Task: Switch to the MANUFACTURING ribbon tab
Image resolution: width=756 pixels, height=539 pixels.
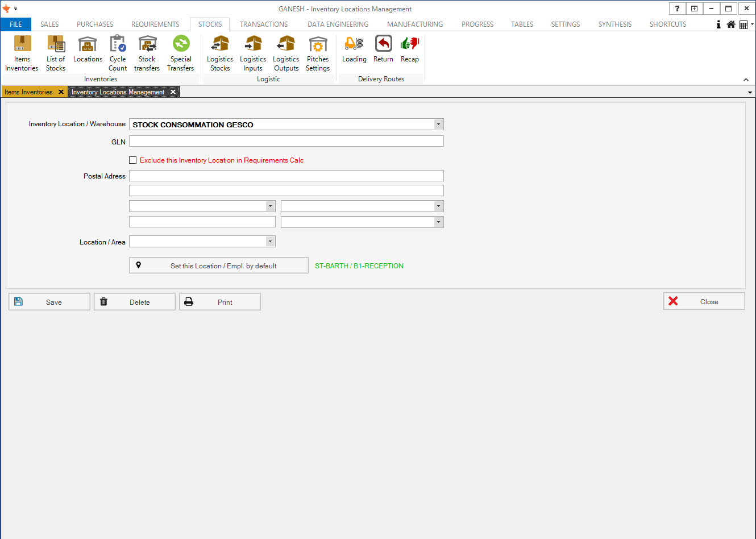Action: (415, 24)
